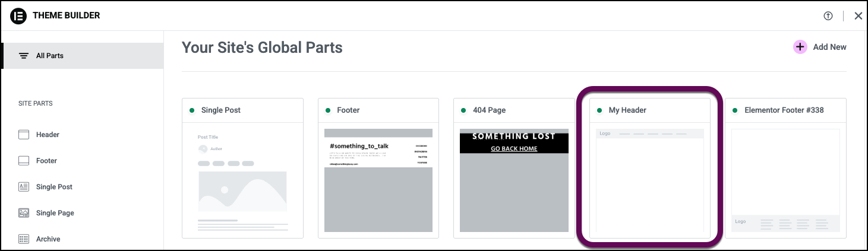Open the 404 Page template preview
Viewport: 868px width, 251px height.
tap(514, 180)
